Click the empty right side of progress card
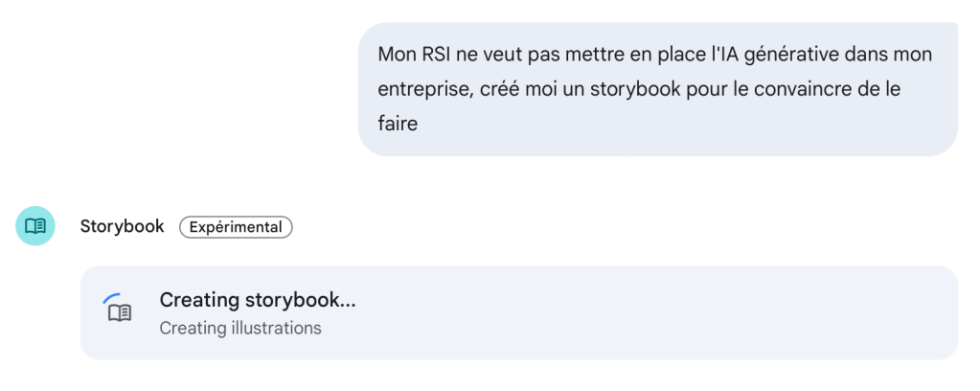The image size is (980, 391). [x=766, y=312]
